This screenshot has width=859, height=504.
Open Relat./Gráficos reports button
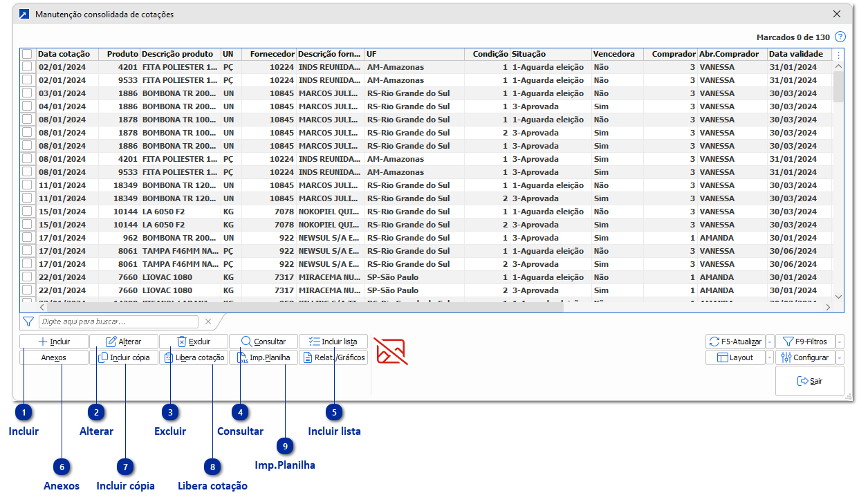pos(333,357)
